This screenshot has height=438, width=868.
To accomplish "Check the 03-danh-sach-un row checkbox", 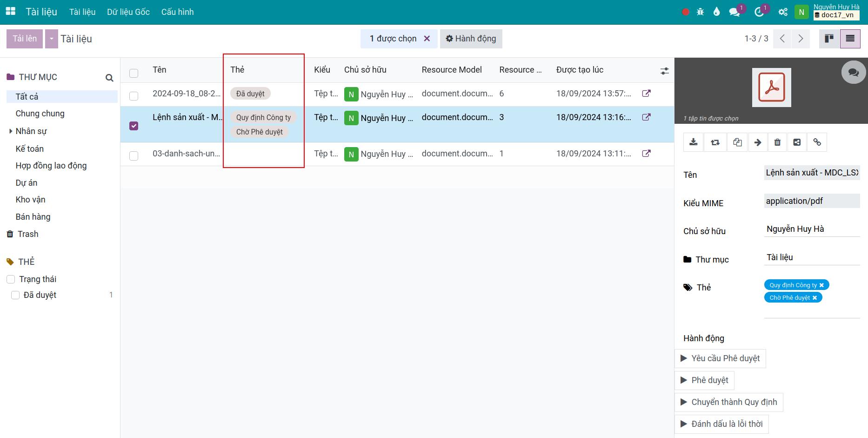I will click(134, 155).
